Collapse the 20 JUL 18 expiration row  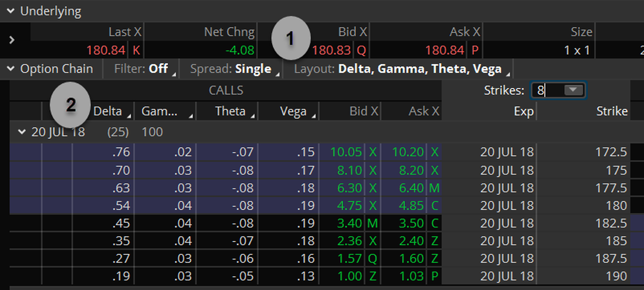tap(21, 132)
